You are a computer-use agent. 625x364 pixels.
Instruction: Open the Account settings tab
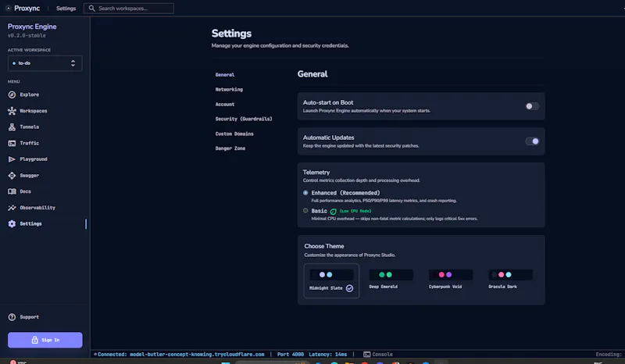(x=225, y=104)
